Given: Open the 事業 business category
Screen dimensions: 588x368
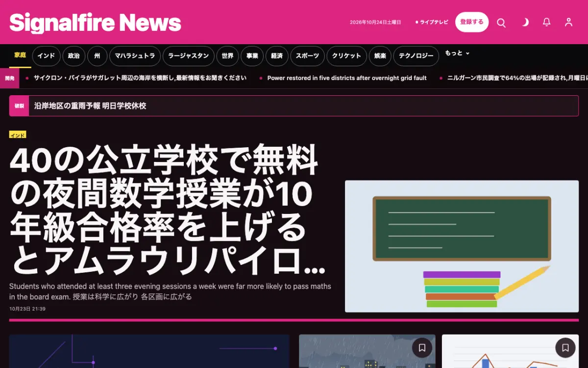Looking at the screenshot, I should (252, 56).
